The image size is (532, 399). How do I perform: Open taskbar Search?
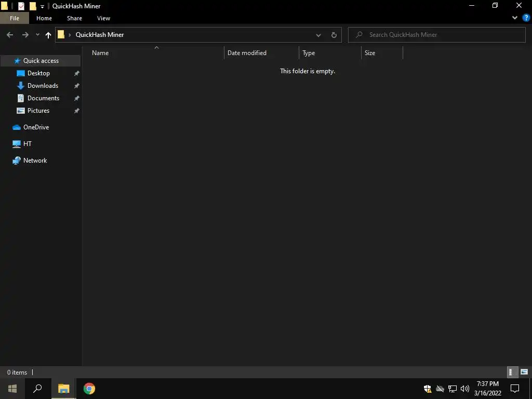(x=37, y=389)
